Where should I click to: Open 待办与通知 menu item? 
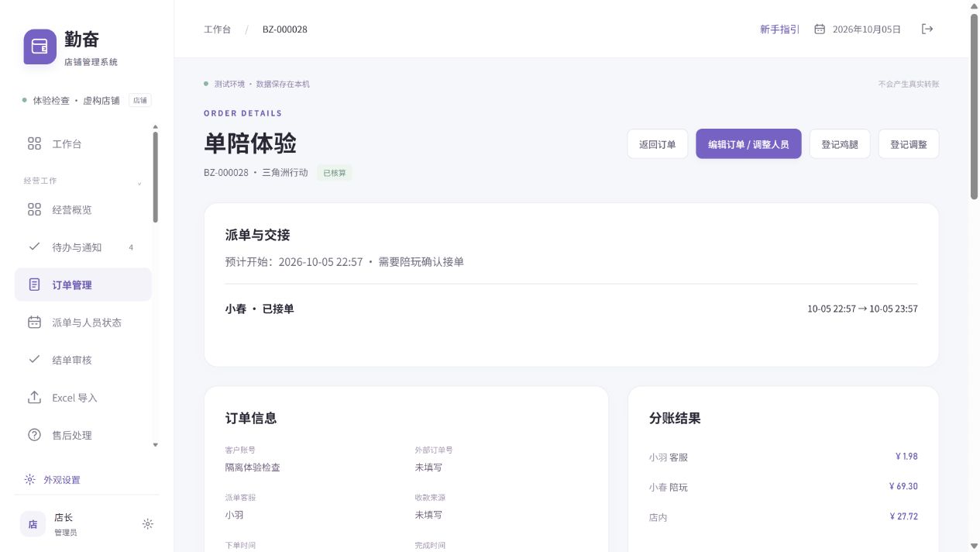coord(83,247)
